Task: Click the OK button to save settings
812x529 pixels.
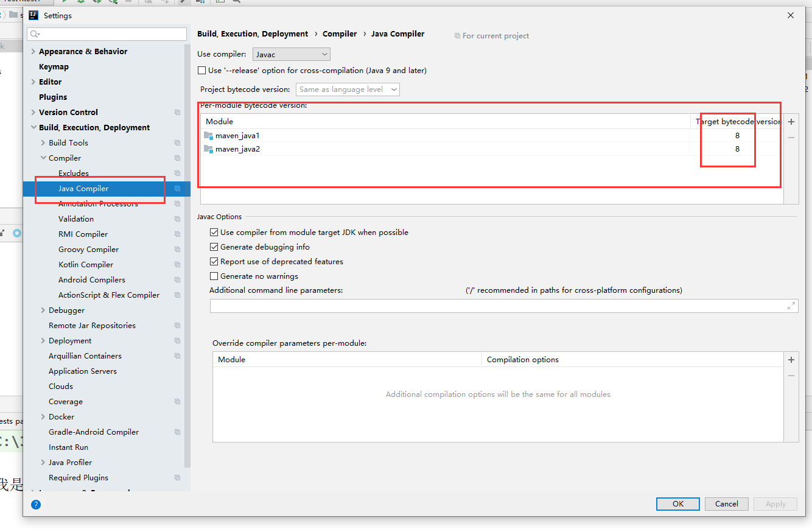Action: click(x=677, y=503)
